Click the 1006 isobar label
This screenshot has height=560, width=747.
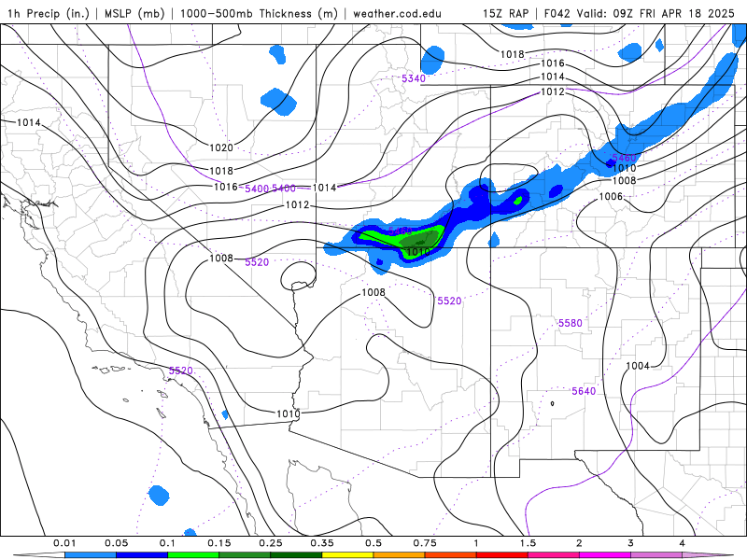click(x=611, y=196)
